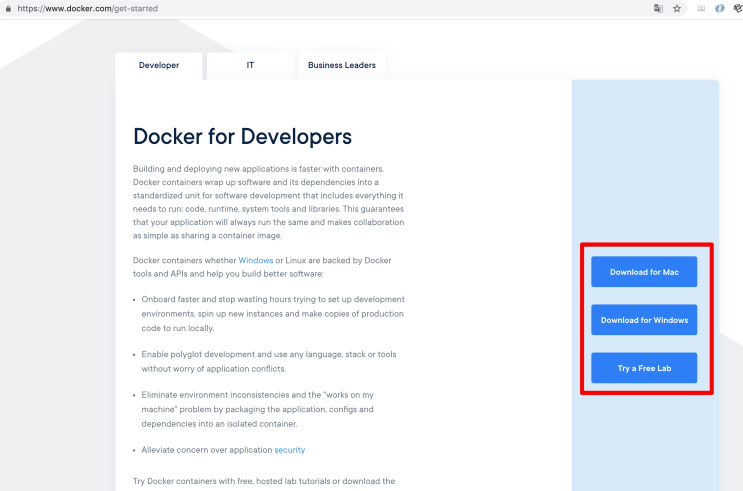Click the lock icon beside the URL
The image size is (743, 491).
point(8,9)
